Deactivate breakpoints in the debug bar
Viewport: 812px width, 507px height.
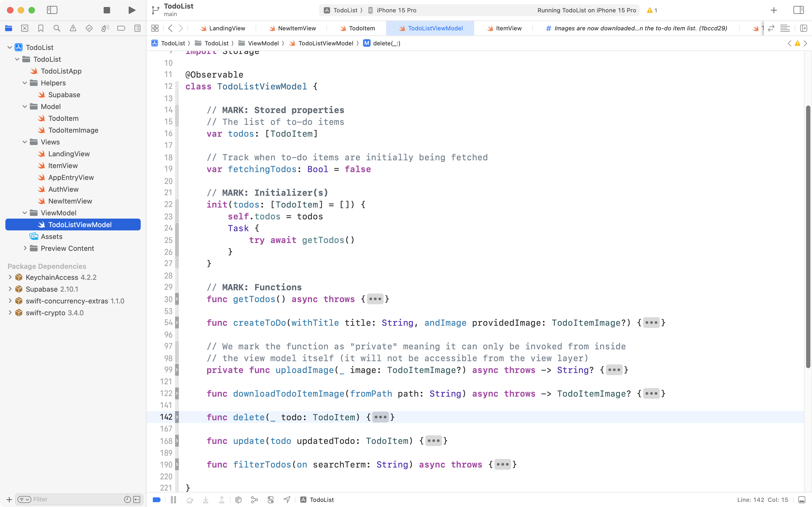pos(157,500)
